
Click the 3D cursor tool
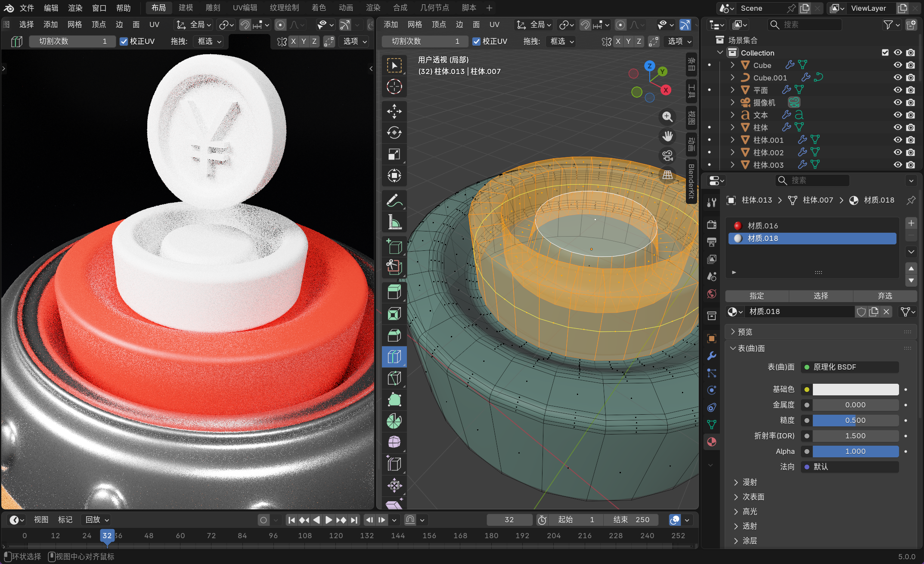(x=394, y=87)
